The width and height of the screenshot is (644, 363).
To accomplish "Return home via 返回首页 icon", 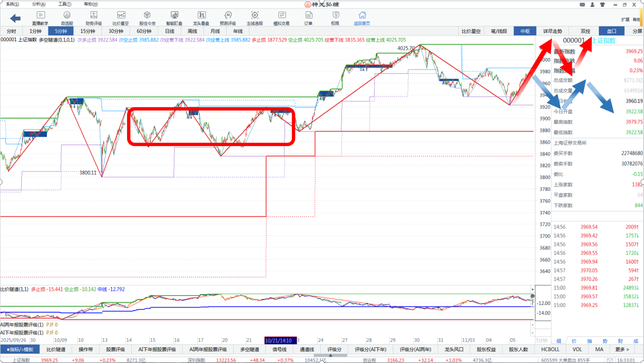I will pyautogui.click(x=362, y=18).
